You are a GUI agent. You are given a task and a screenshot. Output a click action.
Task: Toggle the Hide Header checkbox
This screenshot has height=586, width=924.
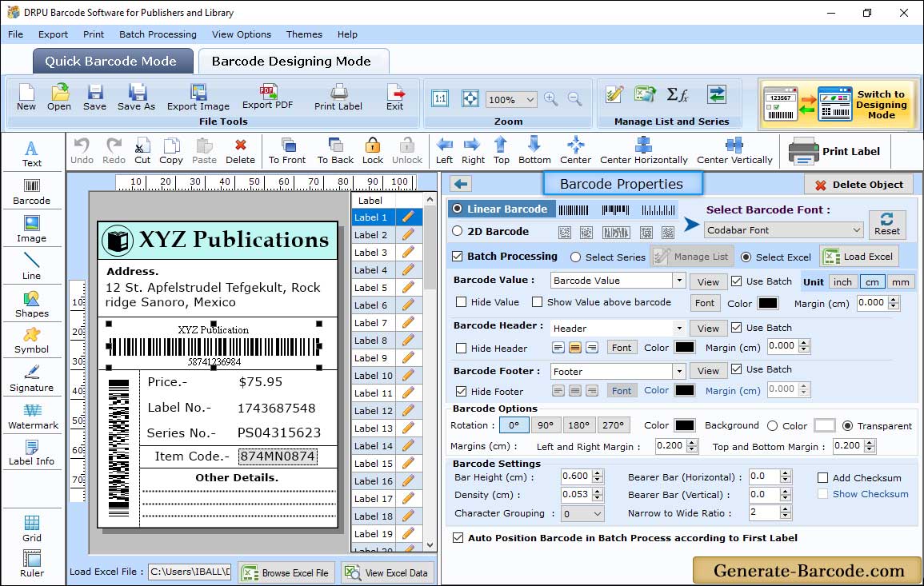(462, 348)
